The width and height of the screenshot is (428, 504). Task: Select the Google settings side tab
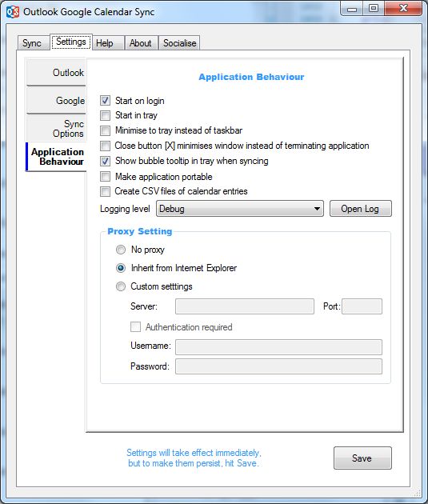tap(56, 101)
